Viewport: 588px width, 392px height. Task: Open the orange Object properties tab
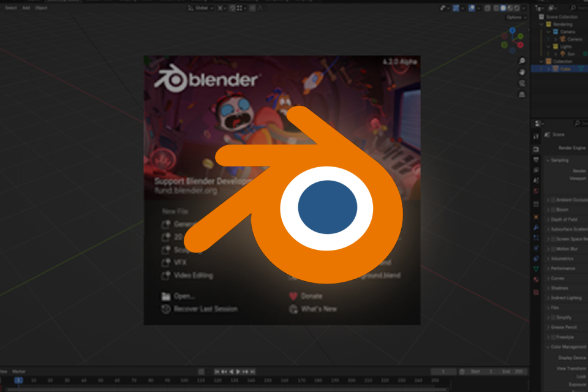click(x=537, y=217)
